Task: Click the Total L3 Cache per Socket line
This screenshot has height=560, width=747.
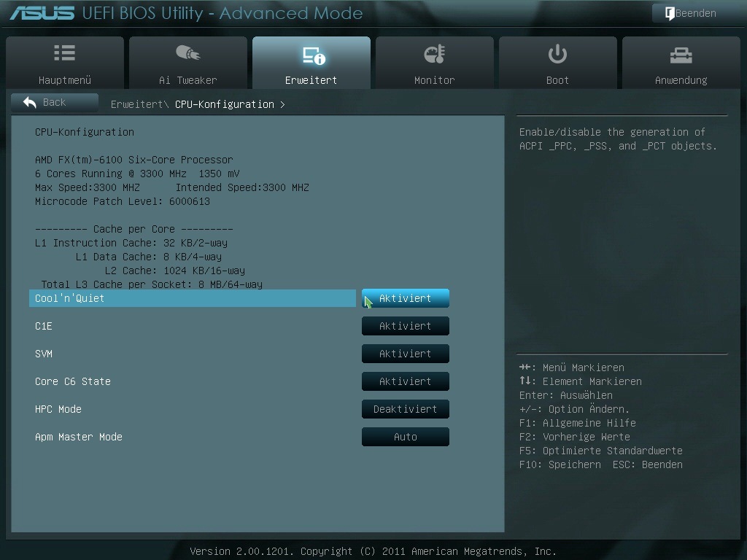Action: click(152, 284)
